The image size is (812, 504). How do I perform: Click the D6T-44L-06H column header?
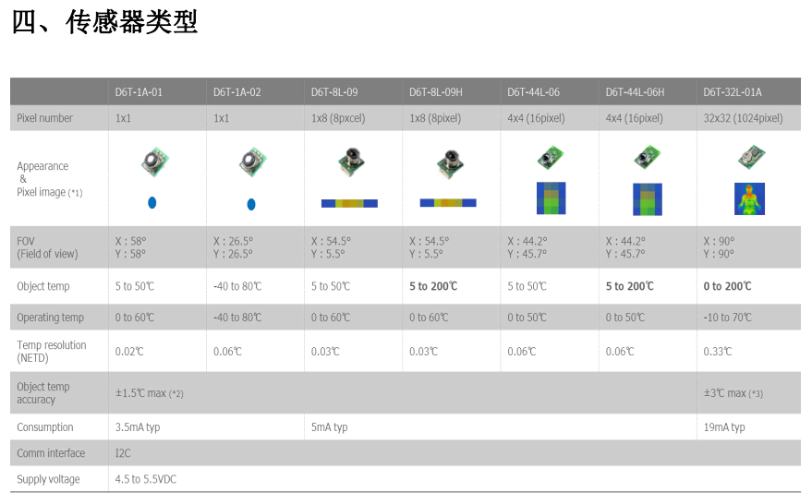pyautogui.click(x=635, y=92)
